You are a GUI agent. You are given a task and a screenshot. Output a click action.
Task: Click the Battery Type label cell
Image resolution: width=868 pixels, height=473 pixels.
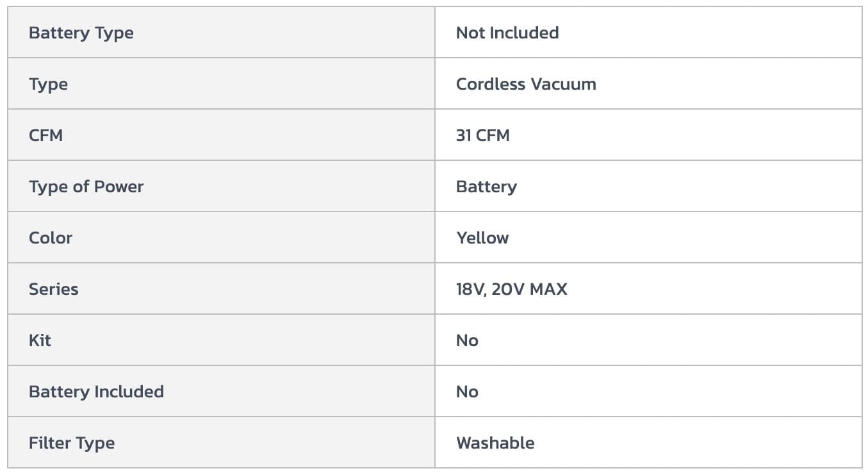pos(81,33)
